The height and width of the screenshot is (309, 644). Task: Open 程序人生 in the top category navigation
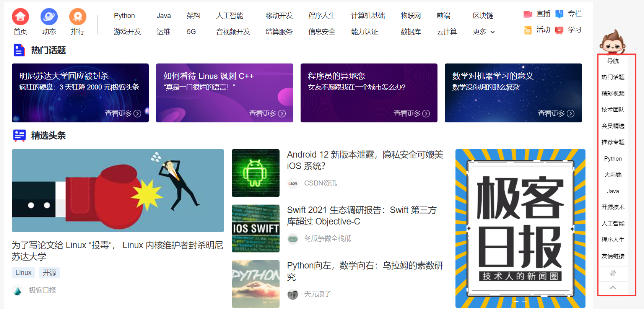pos(322,16)
